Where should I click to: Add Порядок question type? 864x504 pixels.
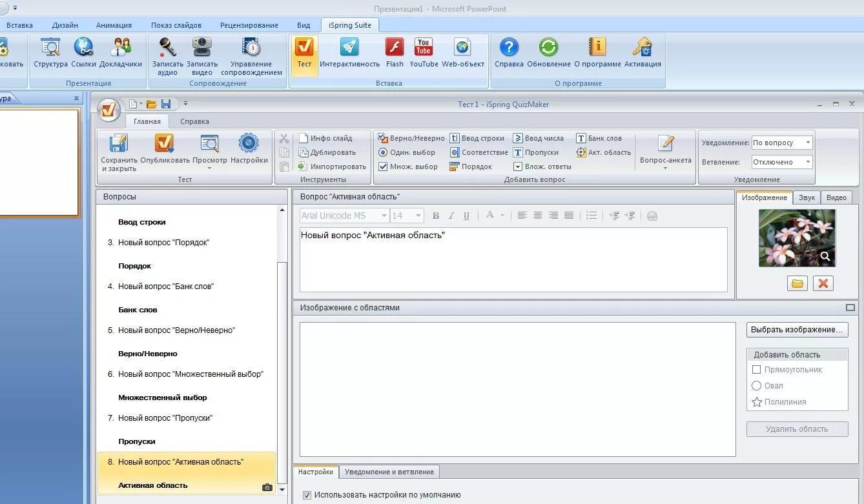pyautogui.click(x=471, y=166)
